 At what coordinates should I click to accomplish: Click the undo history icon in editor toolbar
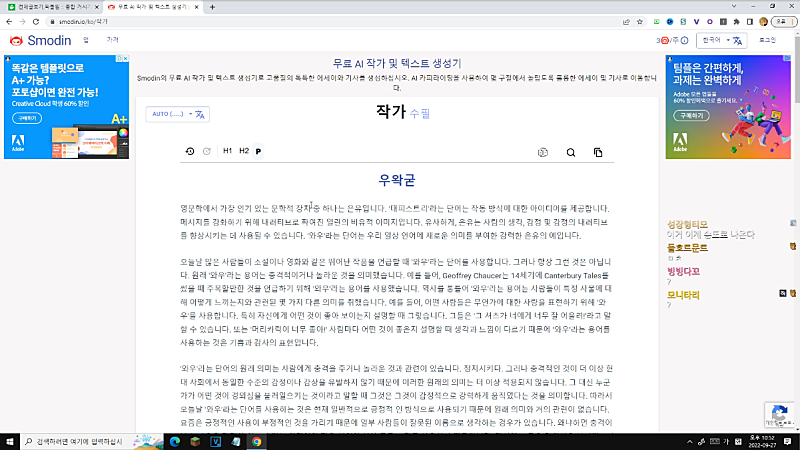pyautogui.click(x=190, y=152)
